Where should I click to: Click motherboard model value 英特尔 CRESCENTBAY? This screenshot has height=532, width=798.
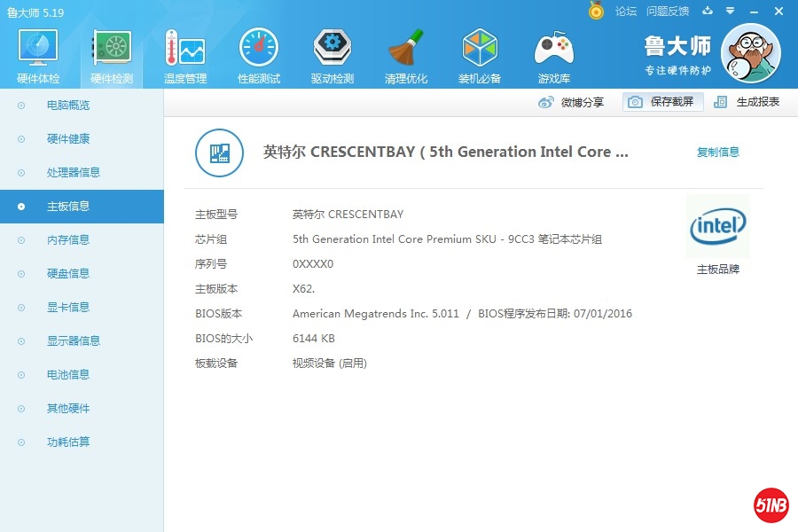click(348, 215)
